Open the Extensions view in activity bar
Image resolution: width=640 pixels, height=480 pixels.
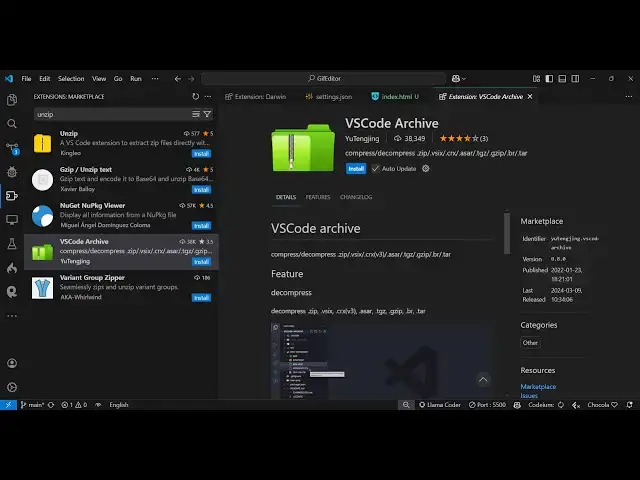pyautogui.click(x=12, y=196)
